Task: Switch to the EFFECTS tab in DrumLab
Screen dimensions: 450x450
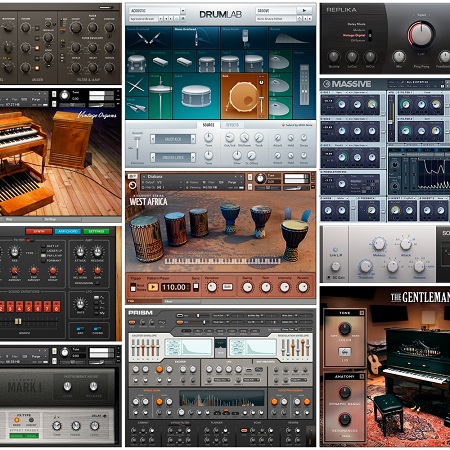Action: [x=232, y=125]
